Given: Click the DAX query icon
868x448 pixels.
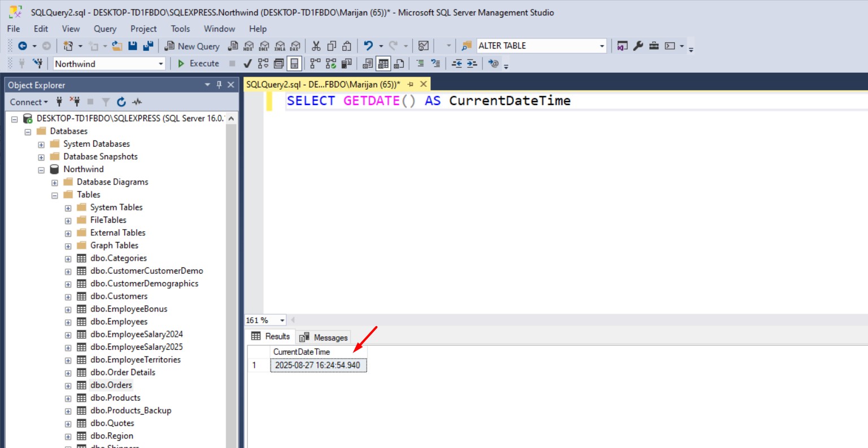Looking at the screenshot, I should 295,46.
